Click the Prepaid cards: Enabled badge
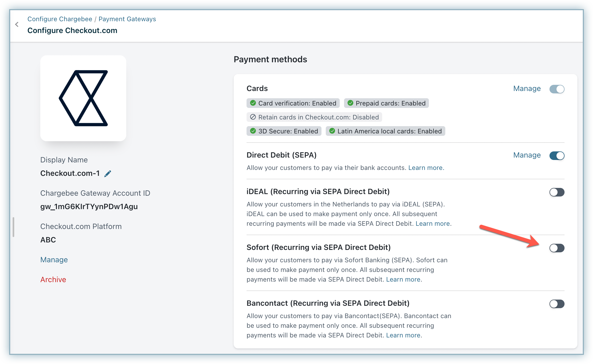The height and width of the screenshot is (364, 593). click(x=386, y=103)
